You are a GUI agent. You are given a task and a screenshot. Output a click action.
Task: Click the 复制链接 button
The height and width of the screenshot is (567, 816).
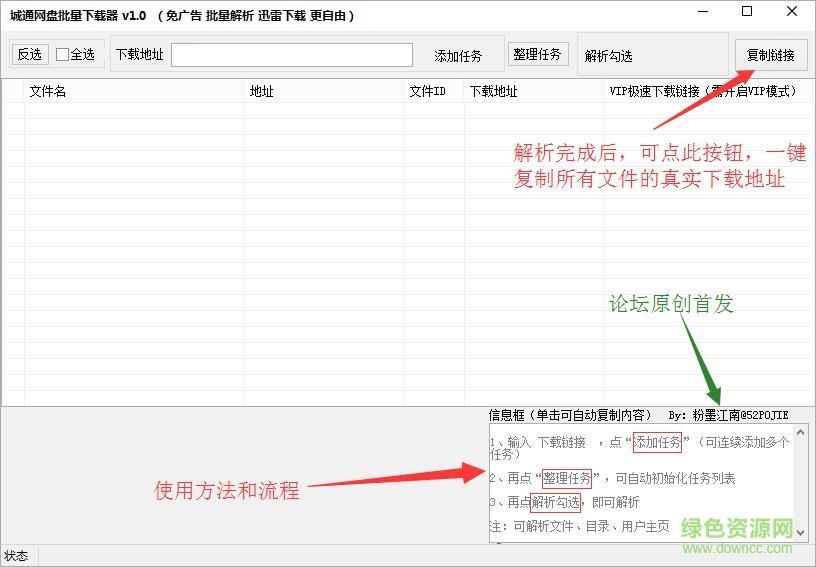[771, 55]
